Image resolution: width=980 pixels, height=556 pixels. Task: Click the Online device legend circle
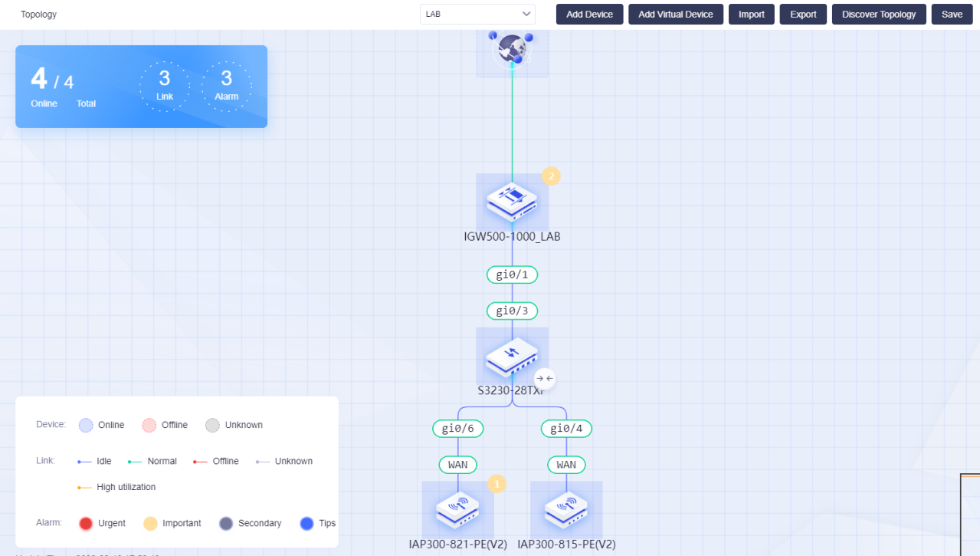pos(86,425)
